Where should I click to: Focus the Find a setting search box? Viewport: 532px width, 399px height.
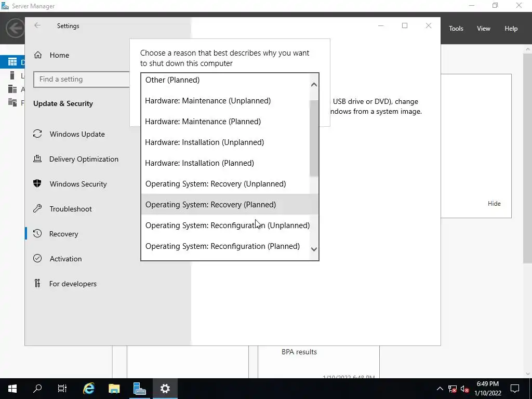click(x=82, y=79)
